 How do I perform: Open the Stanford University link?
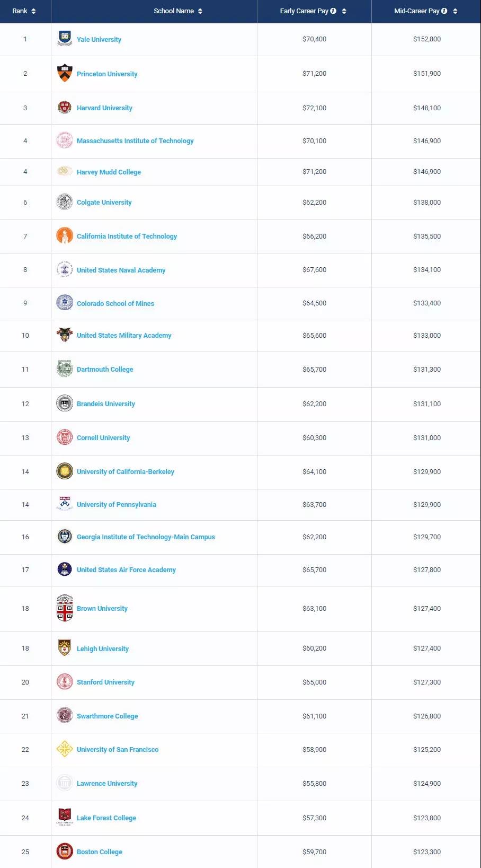[x=105, y=682]
